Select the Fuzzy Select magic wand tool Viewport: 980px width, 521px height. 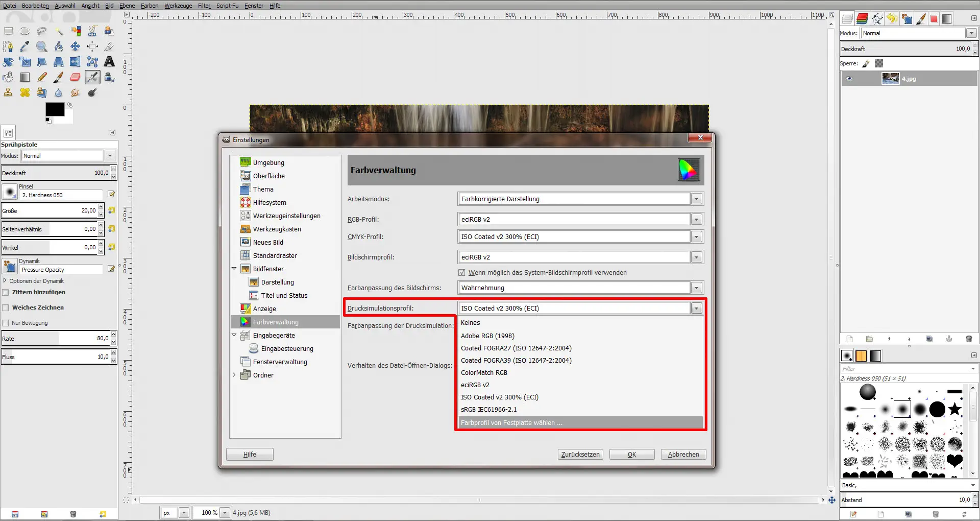pyautogui.click(x=60, y=31)
